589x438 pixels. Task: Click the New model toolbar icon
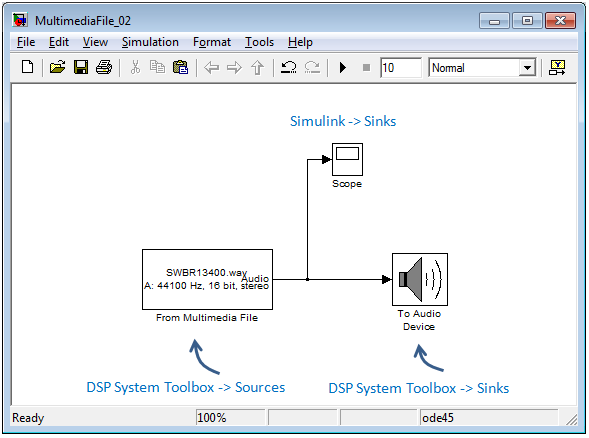coord(27,68)
